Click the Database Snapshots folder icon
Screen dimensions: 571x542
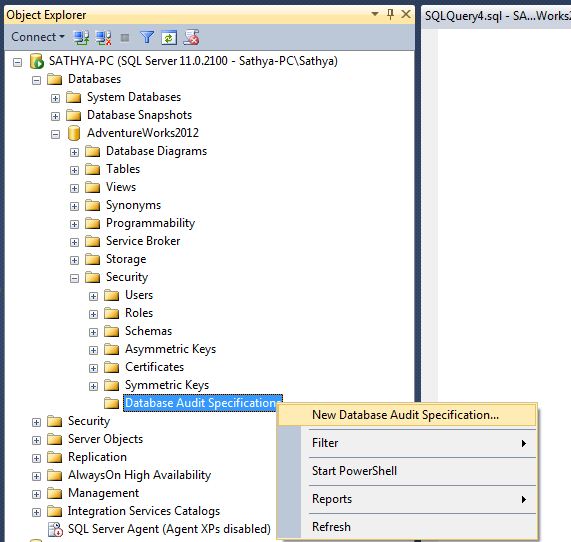pos(74,115)
